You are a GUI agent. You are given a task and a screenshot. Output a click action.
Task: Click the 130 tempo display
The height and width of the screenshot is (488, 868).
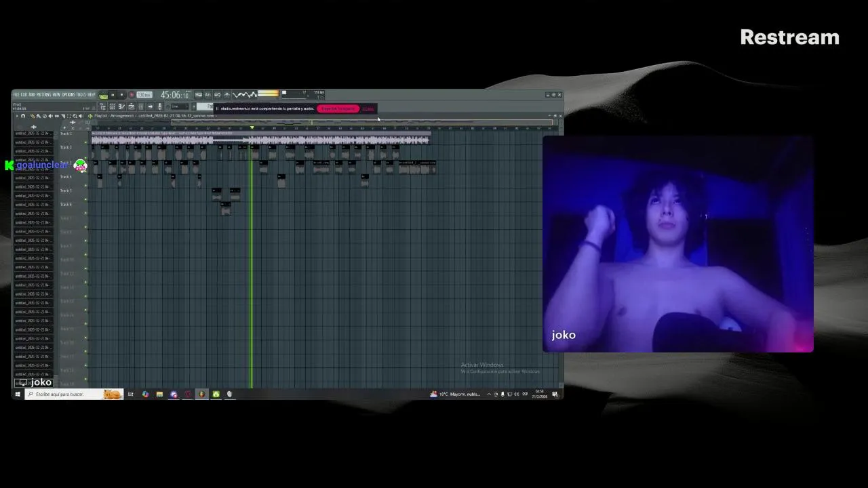coord(144,96)
